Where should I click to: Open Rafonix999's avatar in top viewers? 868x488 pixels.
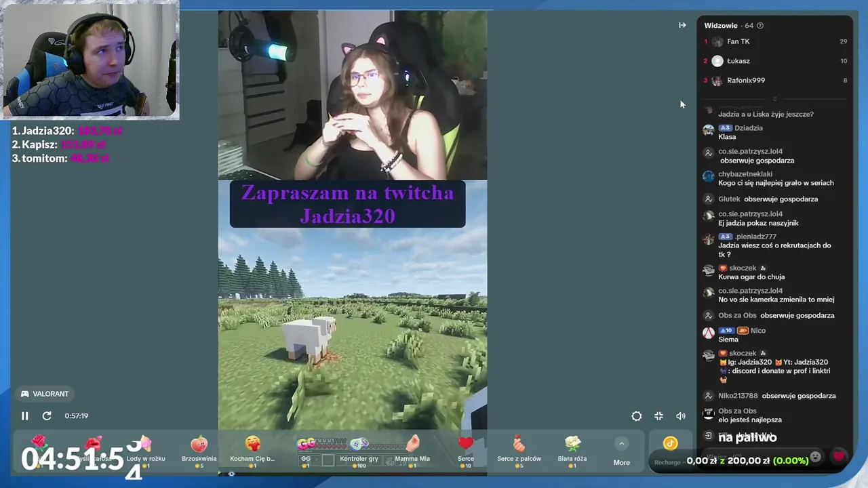[x=717, y=81]
